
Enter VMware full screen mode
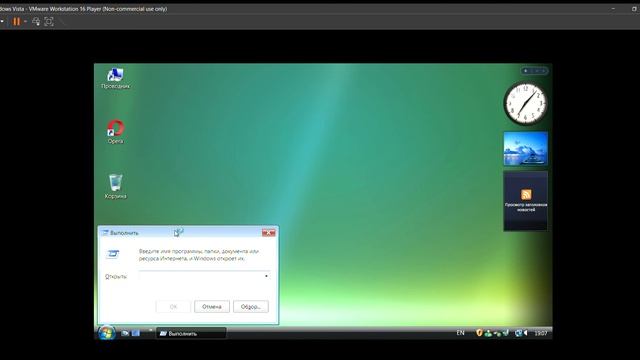(49, 21)
